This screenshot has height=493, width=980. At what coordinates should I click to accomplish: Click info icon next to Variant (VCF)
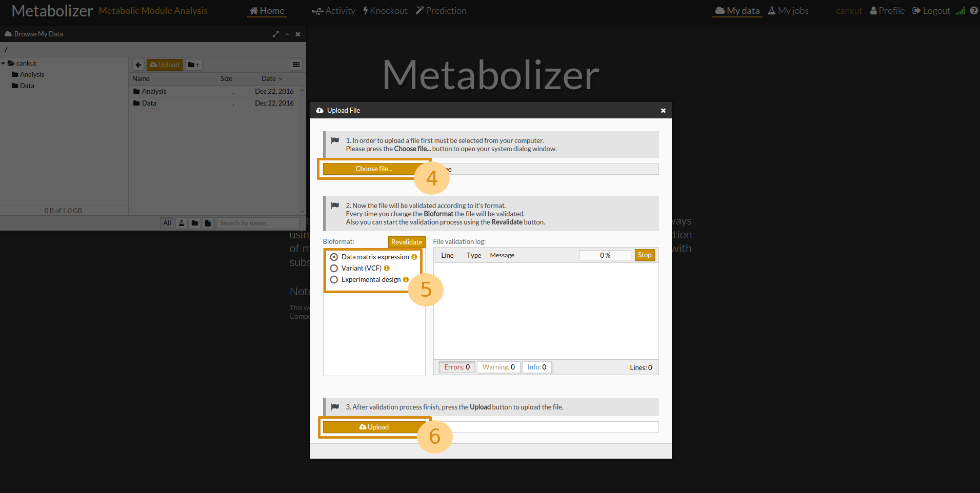pyautogui.click(x=387, y=268)
